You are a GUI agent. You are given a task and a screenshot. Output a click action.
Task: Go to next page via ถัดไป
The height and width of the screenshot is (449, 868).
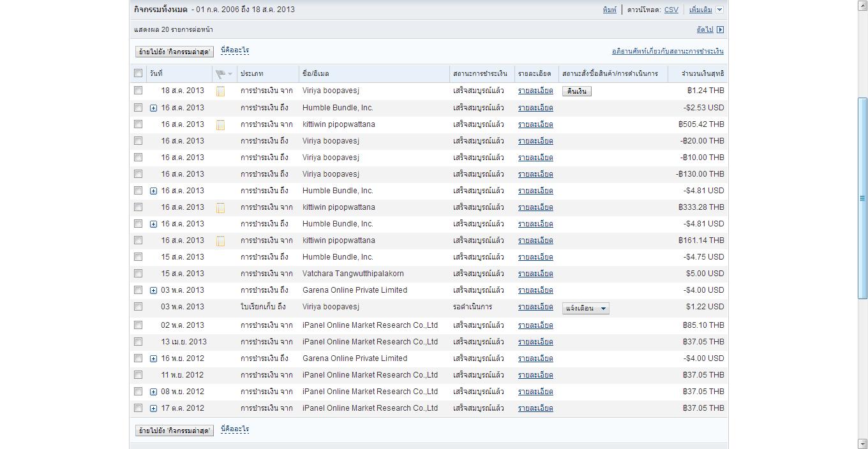pyautogui.click(x=705, y=29)
